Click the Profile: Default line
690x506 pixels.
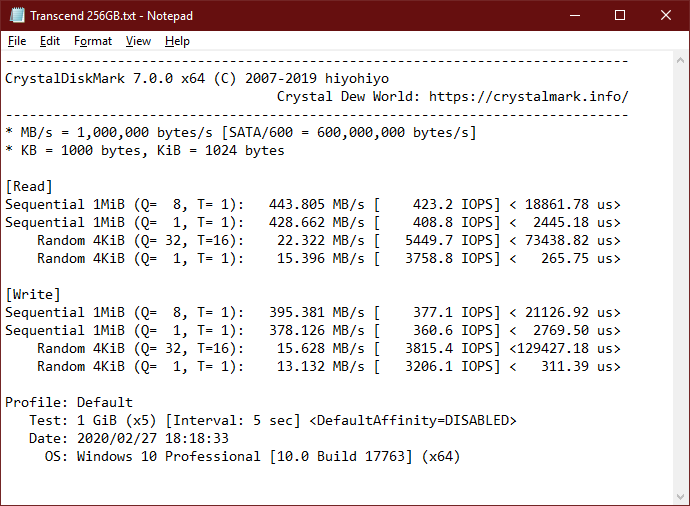point(69,402)
